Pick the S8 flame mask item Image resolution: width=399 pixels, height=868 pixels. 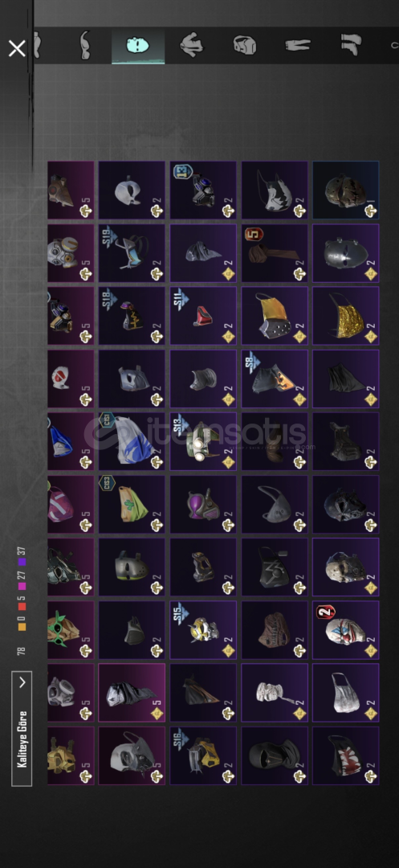[x=274, y=379]
